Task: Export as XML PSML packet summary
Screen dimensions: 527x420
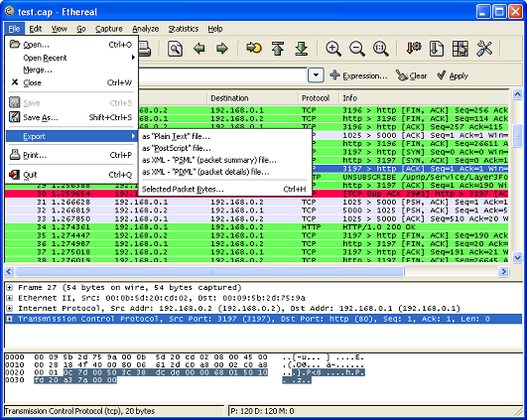Action: (225, 160)
